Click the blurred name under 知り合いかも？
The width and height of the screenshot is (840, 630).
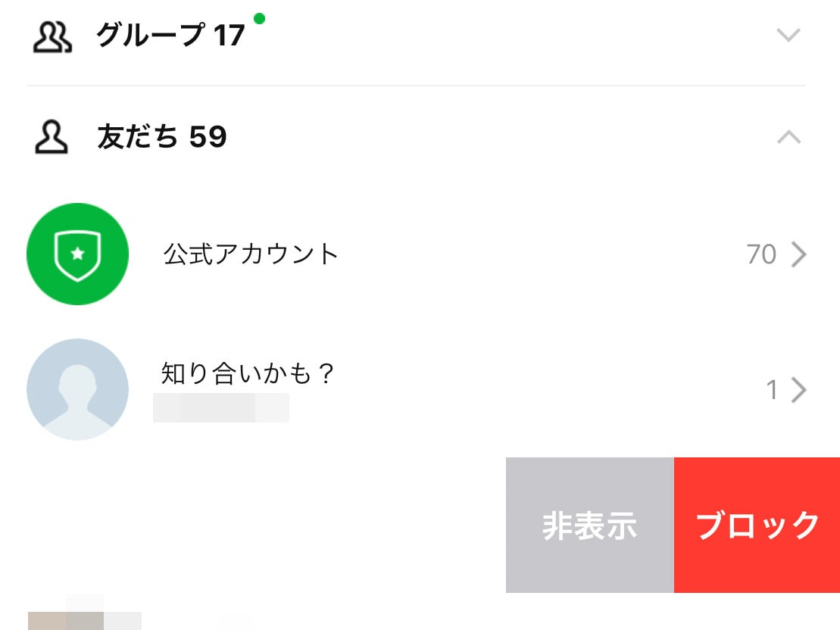(x=222, y=408)
